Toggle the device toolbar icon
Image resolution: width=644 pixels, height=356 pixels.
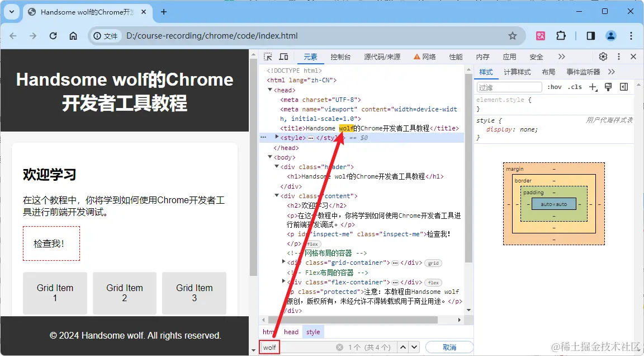coord(283,57)
